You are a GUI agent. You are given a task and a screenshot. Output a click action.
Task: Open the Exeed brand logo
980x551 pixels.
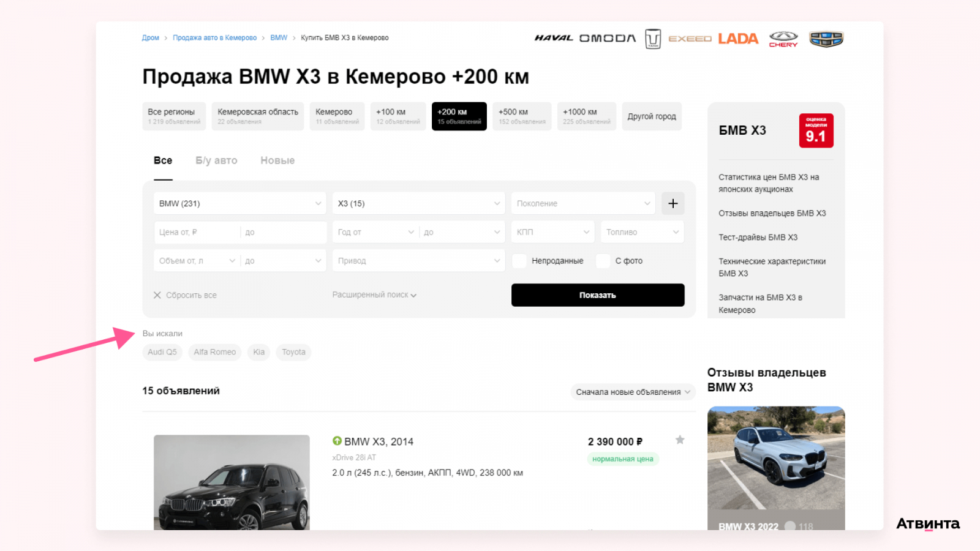pos(690,39)
